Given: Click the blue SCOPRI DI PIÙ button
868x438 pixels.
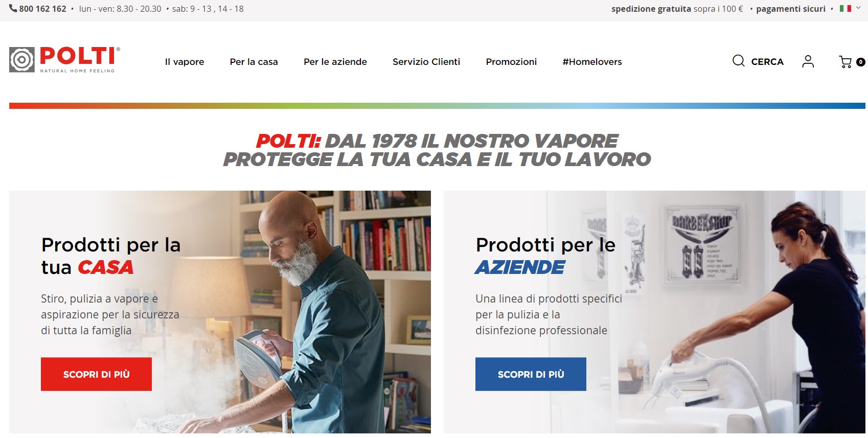Looking at the screenshot, I should click(531, 374).
